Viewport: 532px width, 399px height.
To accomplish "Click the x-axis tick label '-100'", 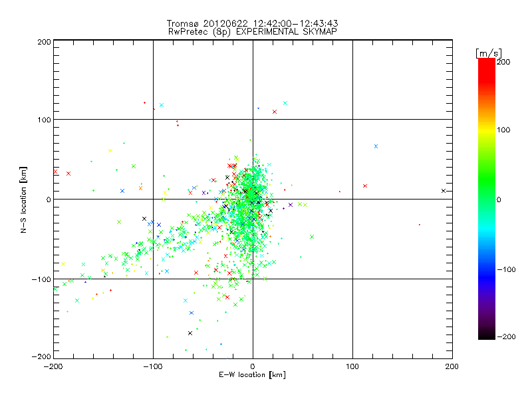I will [153, 366].
